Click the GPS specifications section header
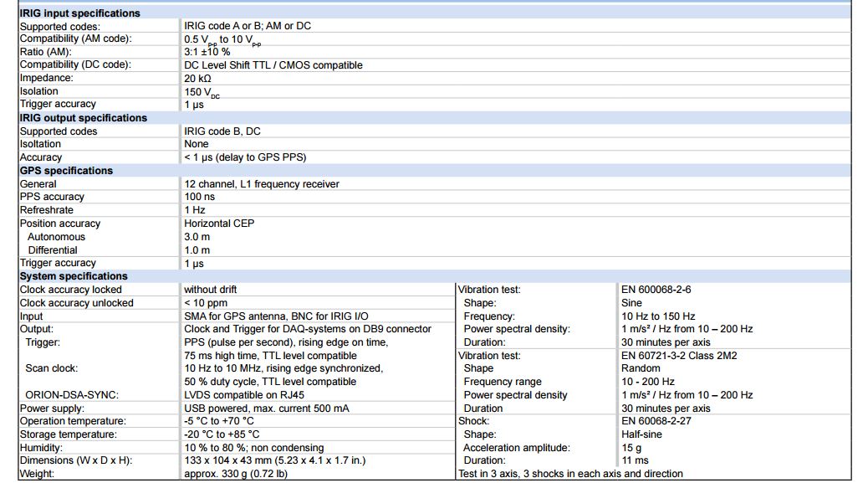868x483 pixels. [x=66, y=171]
